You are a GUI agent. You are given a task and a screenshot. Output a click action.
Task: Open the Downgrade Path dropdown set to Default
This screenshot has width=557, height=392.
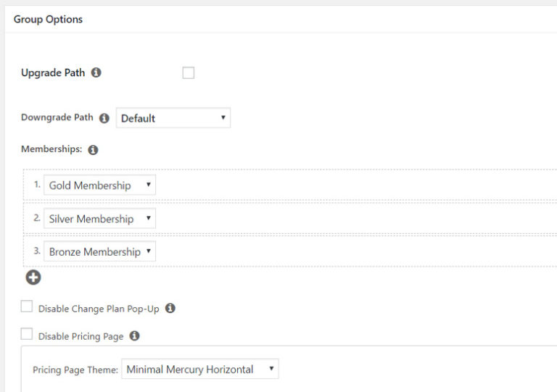click(173, 118)
